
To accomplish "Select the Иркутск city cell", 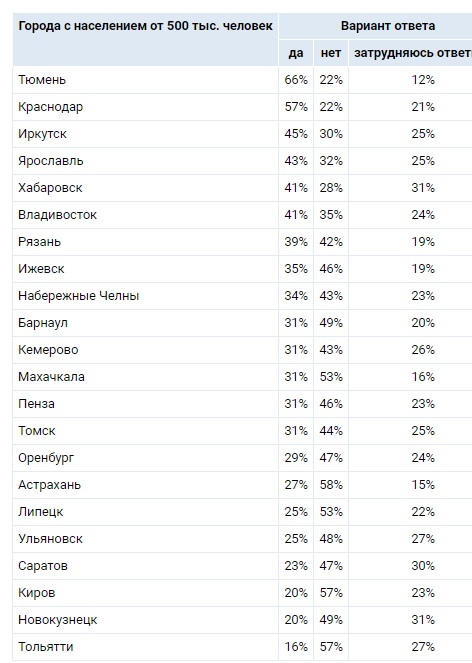I will (145, 134).
